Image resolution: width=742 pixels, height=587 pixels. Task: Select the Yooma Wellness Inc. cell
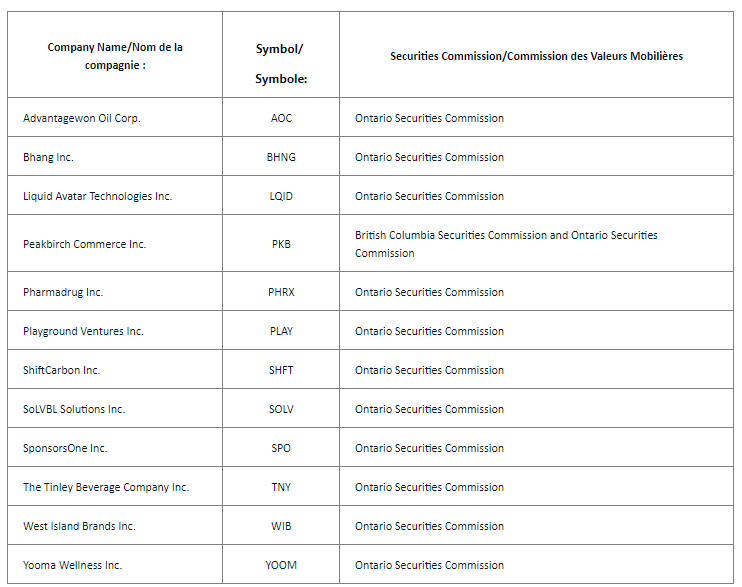coord(72,565)
